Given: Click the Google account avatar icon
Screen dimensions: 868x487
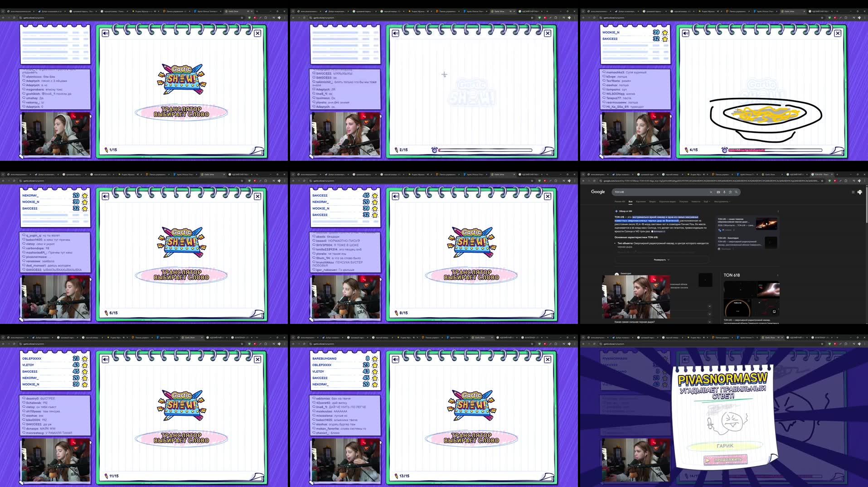Looking at the screenshot, I should click(x=860, y=192).
